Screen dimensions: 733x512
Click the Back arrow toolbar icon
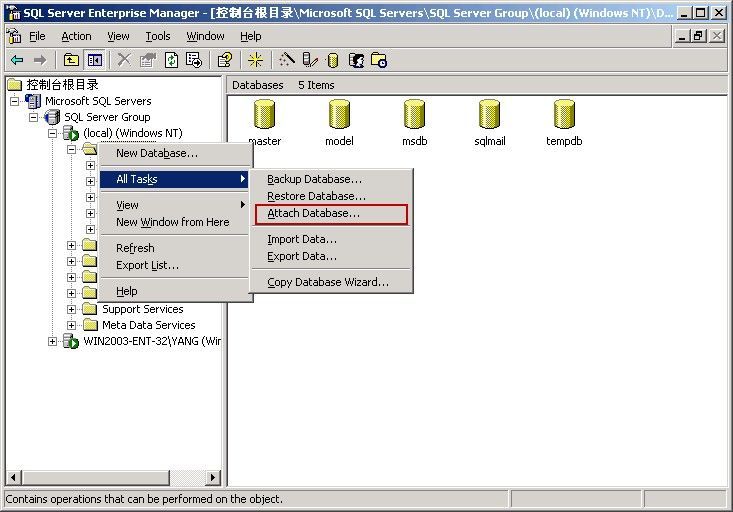17,60
